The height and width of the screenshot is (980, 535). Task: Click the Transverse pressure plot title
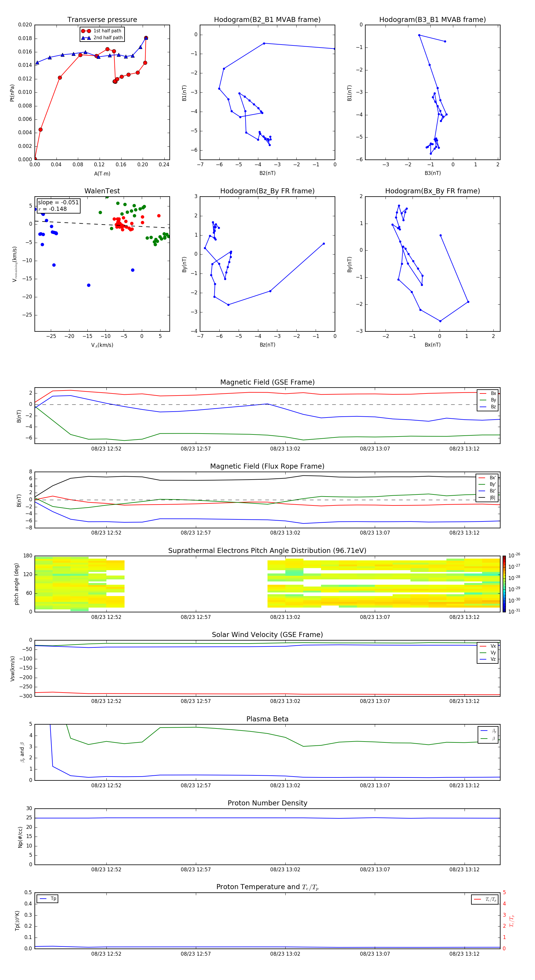[x=102, y=20]
